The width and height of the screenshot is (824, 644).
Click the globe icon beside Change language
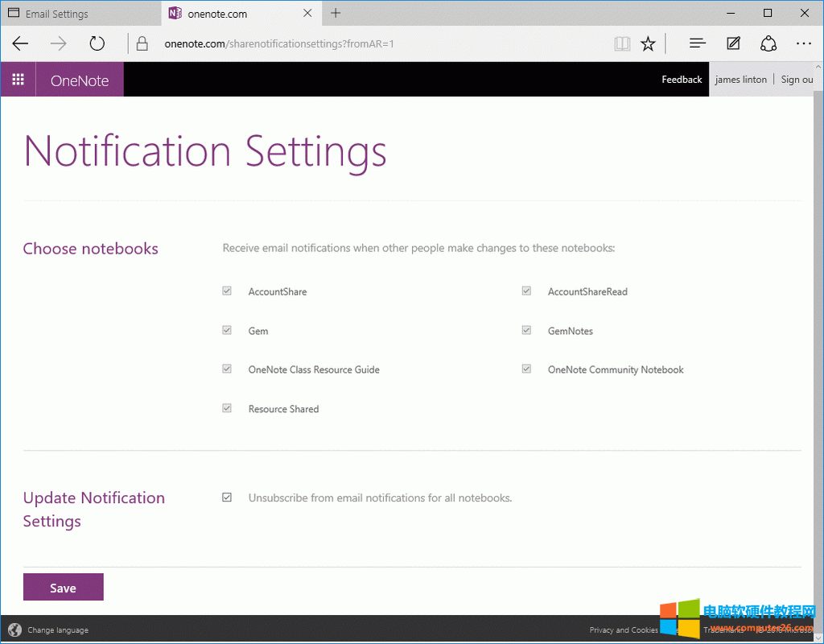click(x=15, y=630)
